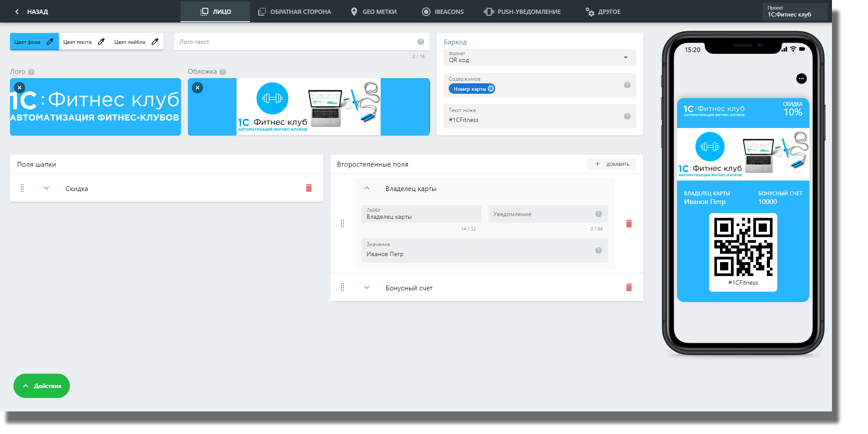Switch to the ЛИЦО tab
Image resolution: width=868 pixels, height=434 pixels.
[215, 12]
